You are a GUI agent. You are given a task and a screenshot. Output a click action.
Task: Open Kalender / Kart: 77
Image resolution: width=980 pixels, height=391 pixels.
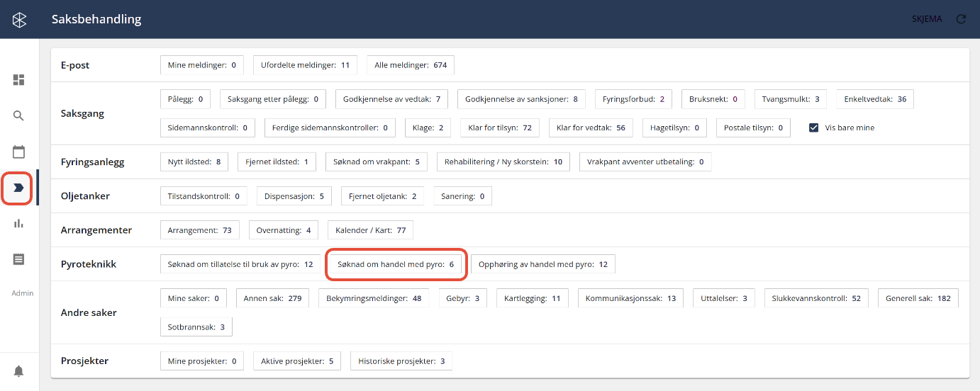(x=370, y=229)
